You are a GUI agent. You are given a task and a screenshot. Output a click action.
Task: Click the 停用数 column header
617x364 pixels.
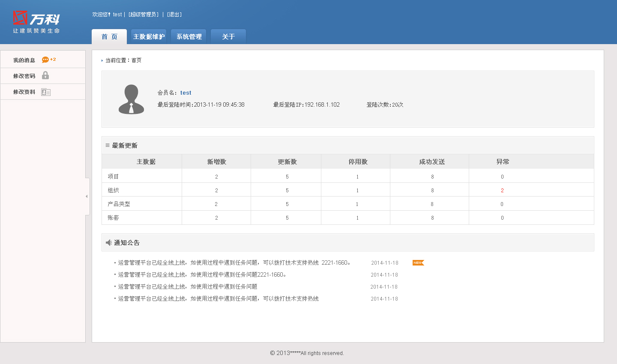[358, 161]
